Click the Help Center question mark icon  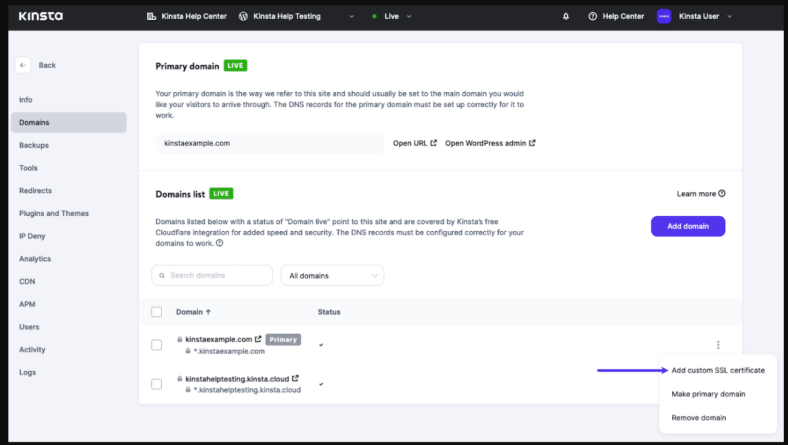(593, 16)
